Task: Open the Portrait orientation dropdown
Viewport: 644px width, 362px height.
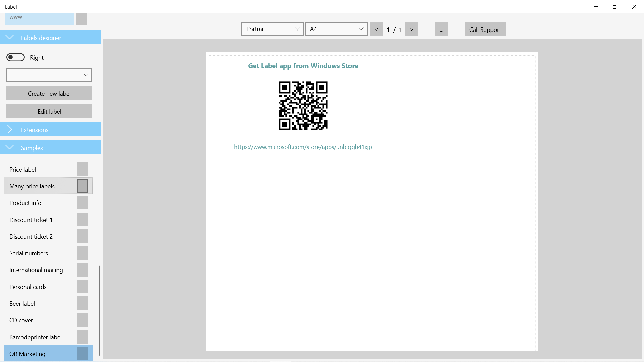Action: tap(272, 29)
